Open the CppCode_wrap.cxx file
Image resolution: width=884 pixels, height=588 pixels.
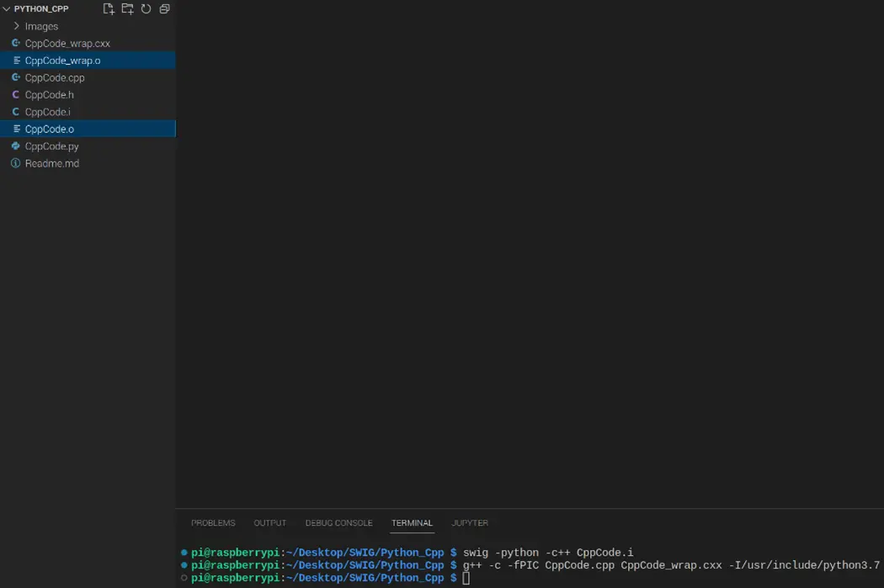88,44
